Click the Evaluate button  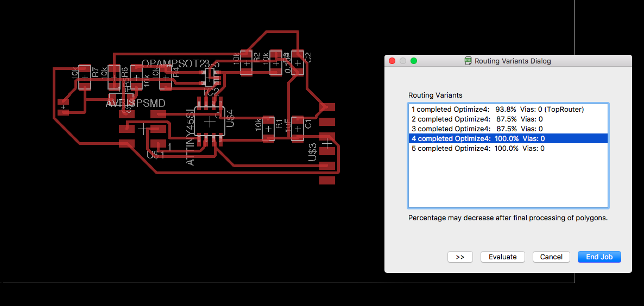coord(502,257)
